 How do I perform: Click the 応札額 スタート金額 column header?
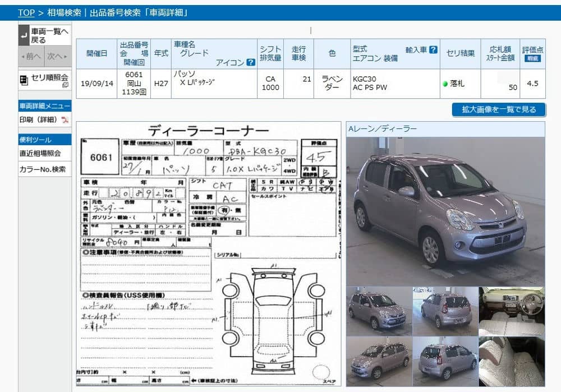[500, 54]
